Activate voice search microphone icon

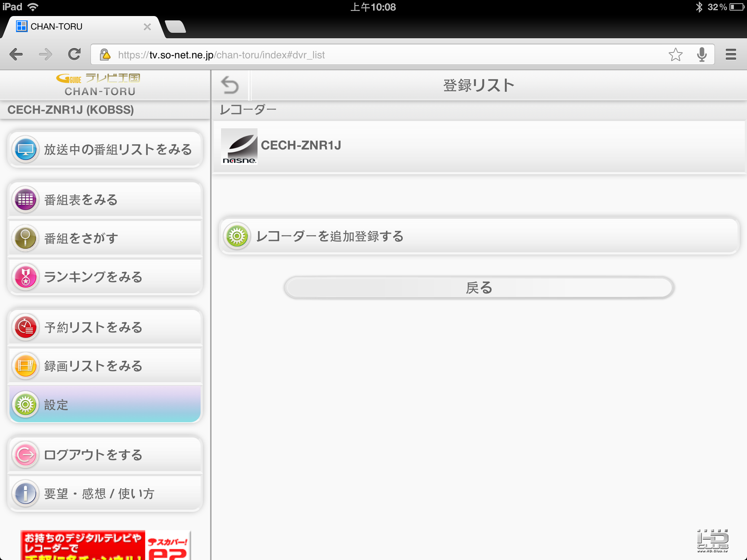tap(702, 55)
